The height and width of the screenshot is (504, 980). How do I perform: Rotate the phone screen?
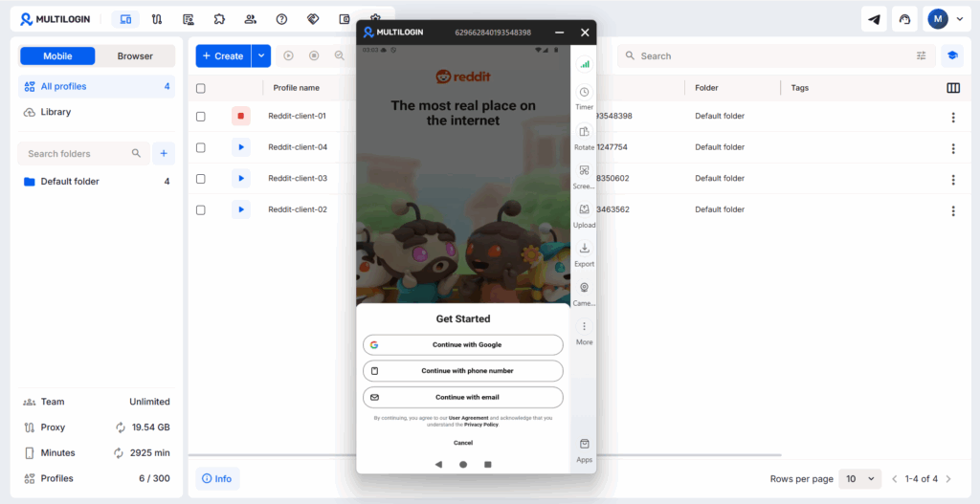(x=584, y=138)
